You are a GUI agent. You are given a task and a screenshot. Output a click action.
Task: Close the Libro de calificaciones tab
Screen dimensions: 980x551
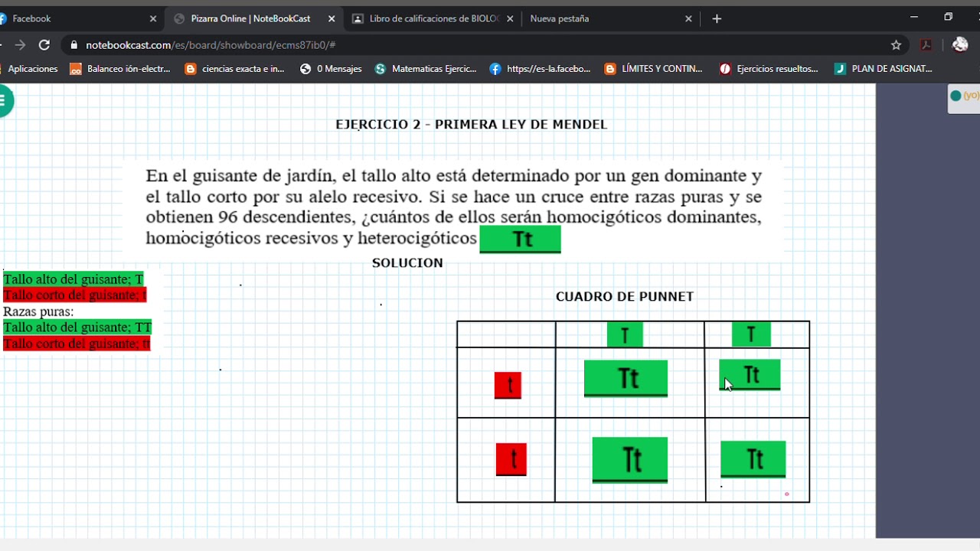coord(510,18)
